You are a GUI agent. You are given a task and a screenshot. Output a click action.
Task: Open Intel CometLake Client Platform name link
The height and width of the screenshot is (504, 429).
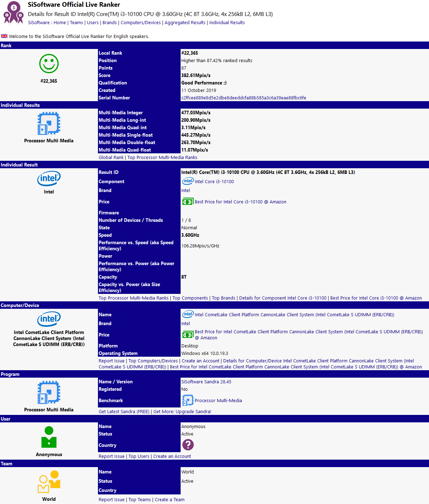pyautogui.click(x=295, y=315)
